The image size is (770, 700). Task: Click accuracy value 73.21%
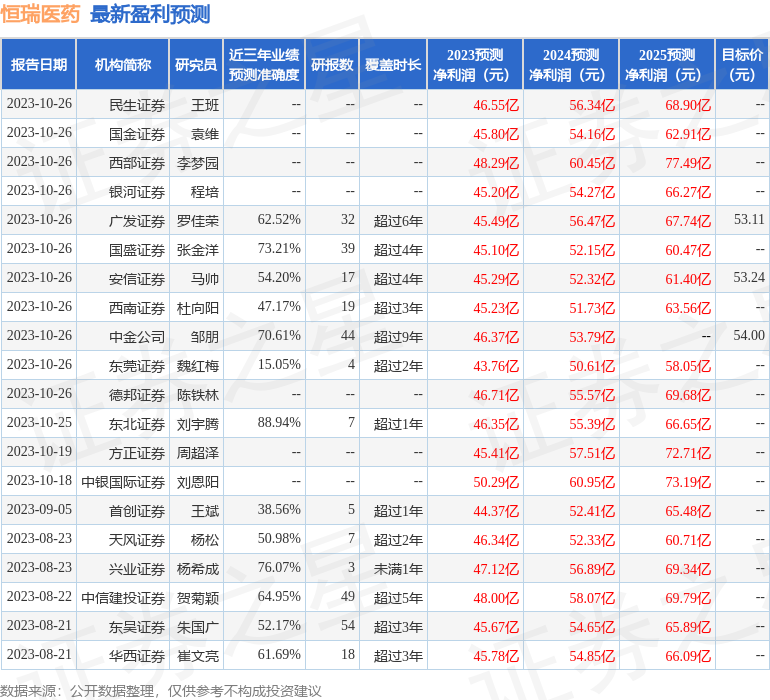[279, 248]
